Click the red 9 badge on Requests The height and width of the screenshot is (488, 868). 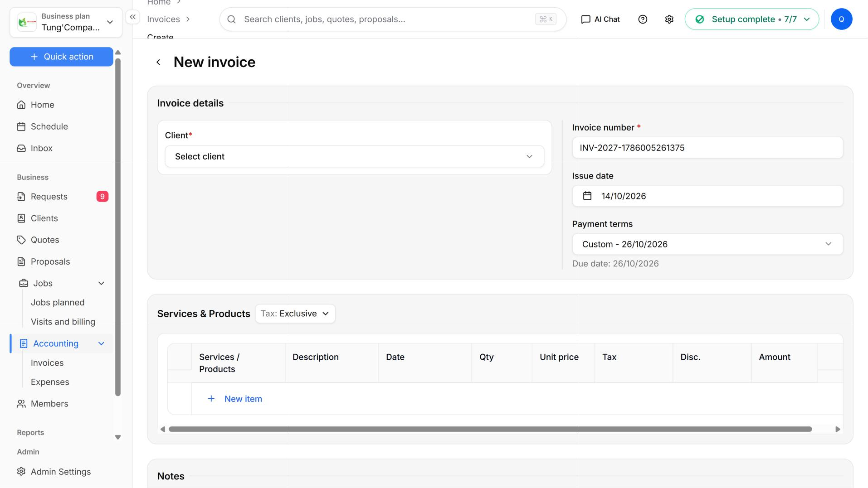click(x=102, y=197)
